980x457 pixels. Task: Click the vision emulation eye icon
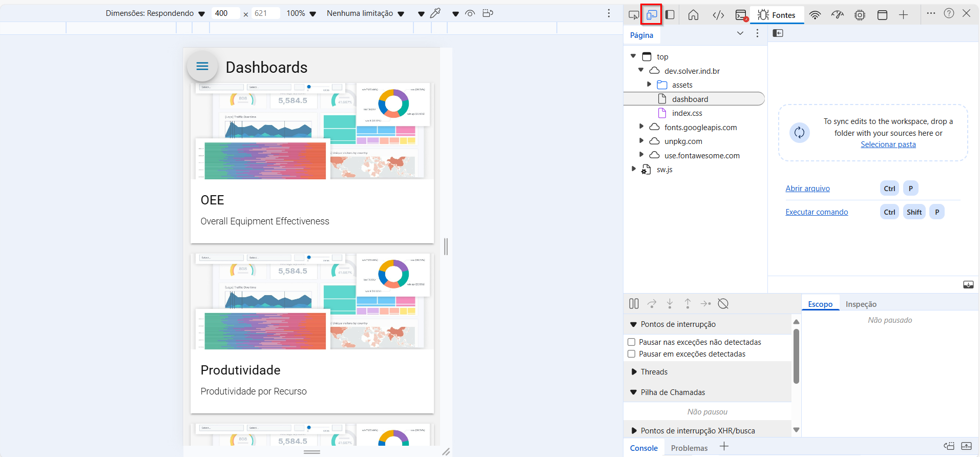tap(470, 13)
